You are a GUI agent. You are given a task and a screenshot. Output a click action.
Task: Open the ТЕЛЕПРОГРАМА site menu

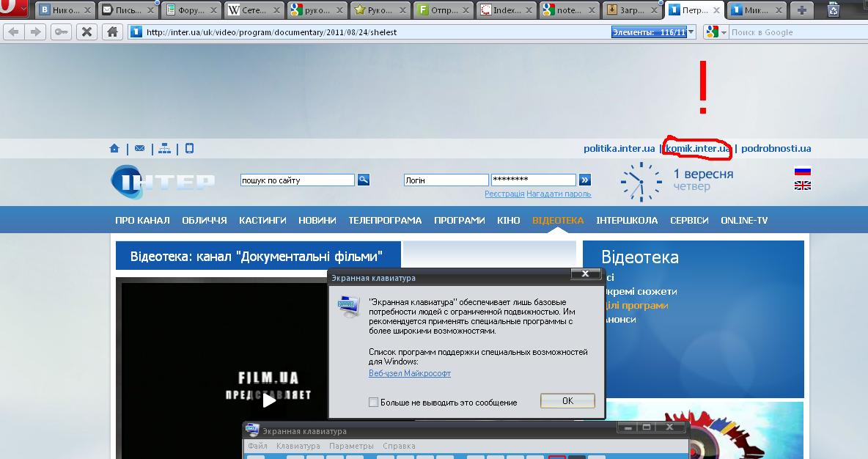pos(385,221)
